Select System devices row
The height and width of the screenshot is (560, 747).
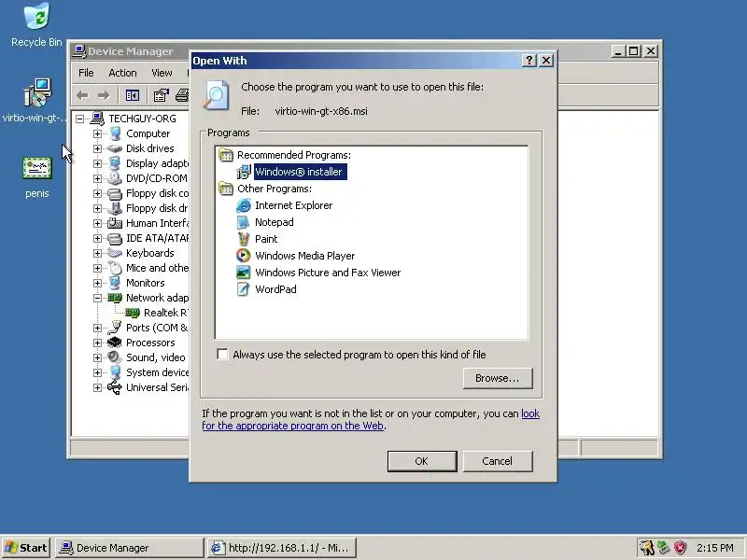(157, 372)
